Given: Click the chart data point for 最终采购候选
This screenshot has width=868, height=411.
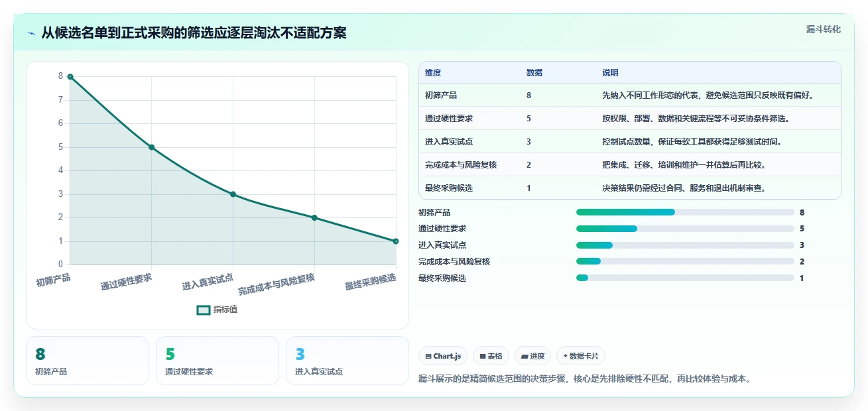Looking at the screenshot, I should click(396, 241).
